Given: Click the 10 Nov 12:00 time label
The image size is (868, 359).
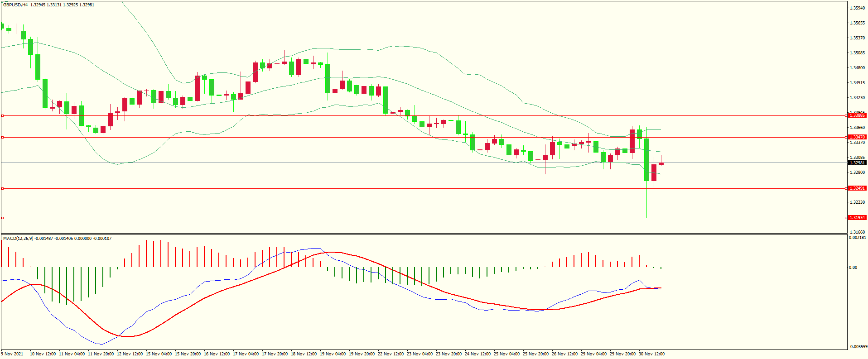Looking at the screenshot, I should pyautogui.click(x=43, y=354).
